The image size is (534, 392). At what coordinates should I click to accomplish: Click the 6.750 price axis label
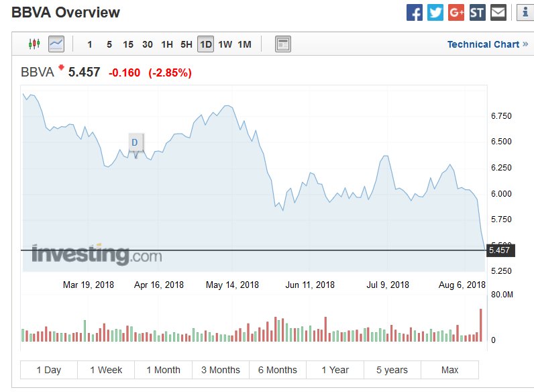click(x=501, y=116)
